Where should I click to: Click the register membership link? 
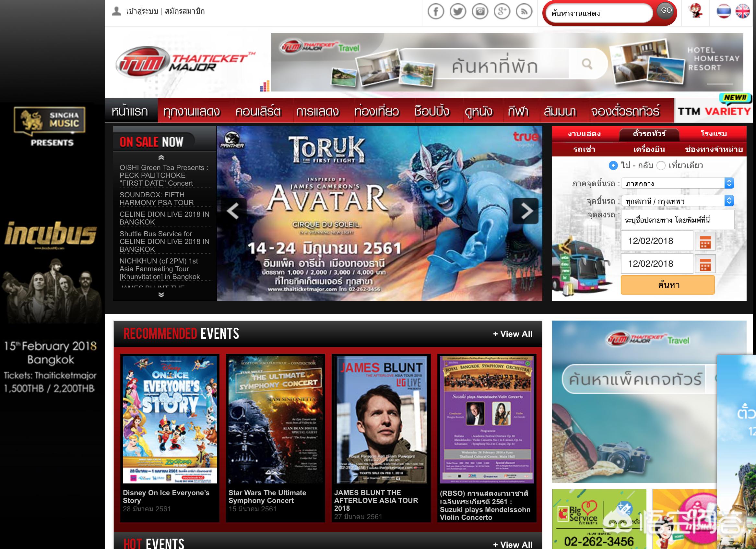point(185,11)
